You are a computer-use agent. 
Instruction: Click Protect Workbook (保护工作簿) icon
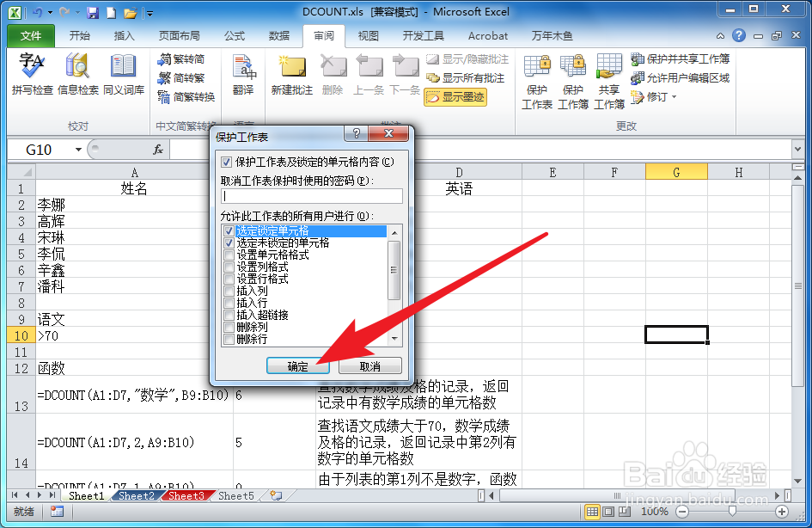(x=573, y=82)
